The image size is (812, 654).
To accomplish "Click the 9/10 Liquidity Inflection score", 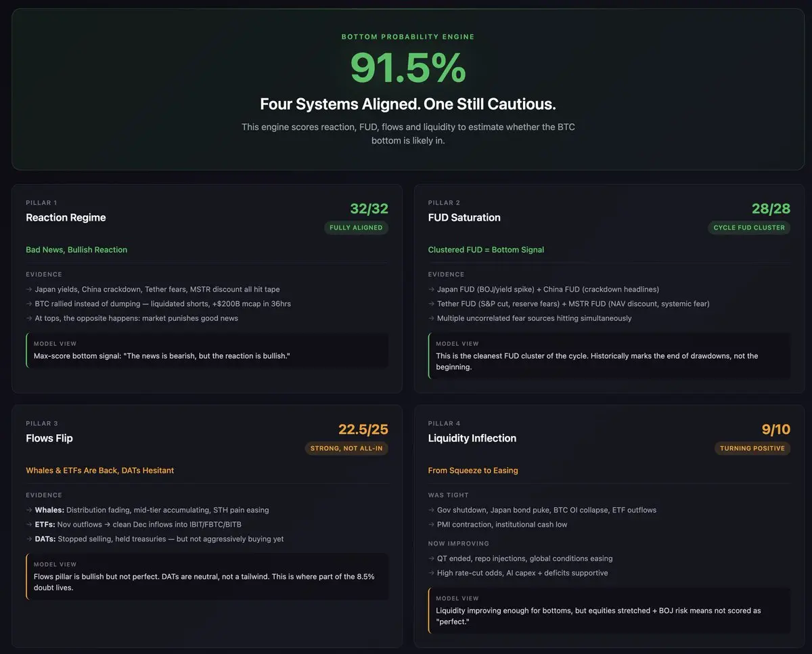I will coord(775,429).
